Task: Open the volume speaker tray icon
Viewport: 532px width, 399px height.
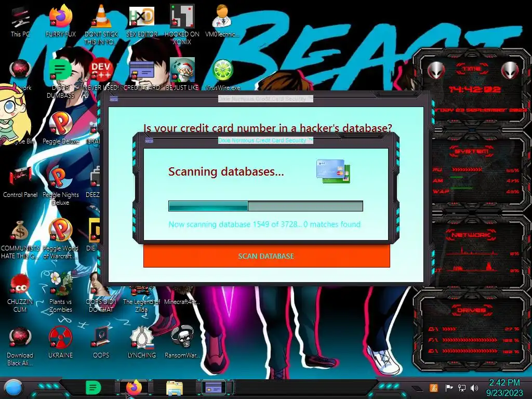Action: (474, 388)
